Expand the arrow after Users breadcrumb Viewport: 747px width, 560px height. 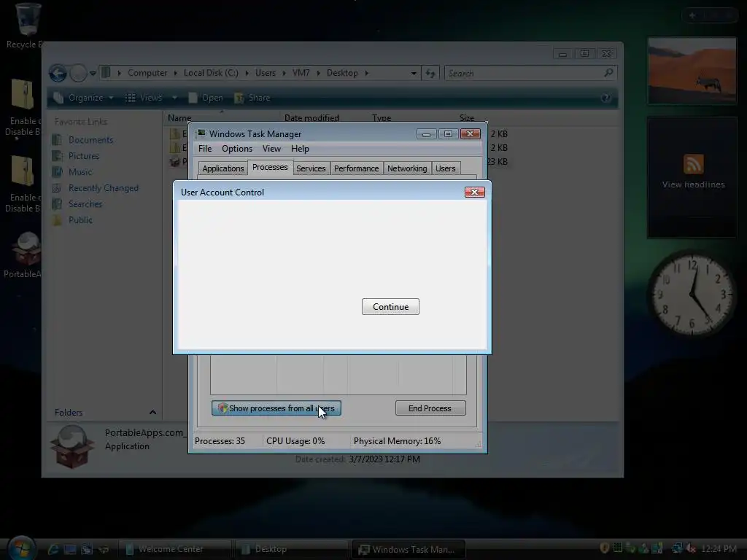point(284,73)
